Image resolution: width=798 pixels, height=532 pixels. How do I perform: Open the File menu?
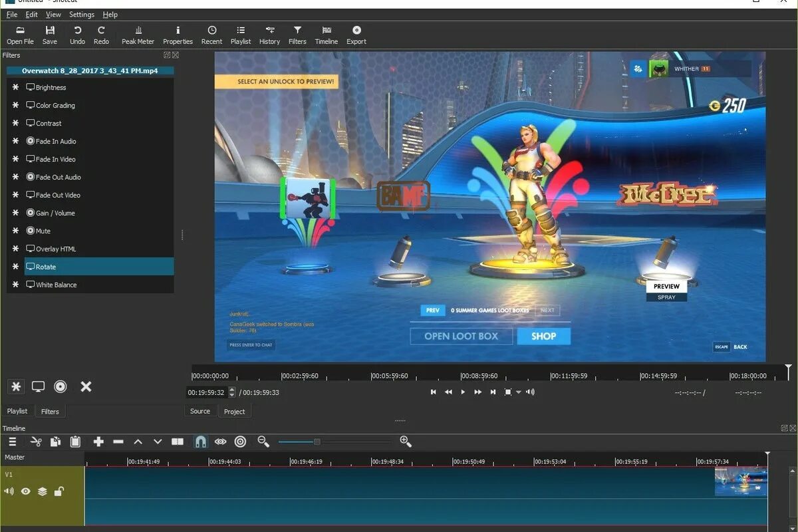pos(12,14)
